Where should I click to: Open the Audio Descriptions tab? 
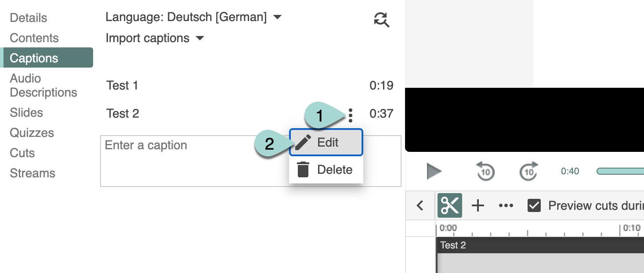point(43,86)
